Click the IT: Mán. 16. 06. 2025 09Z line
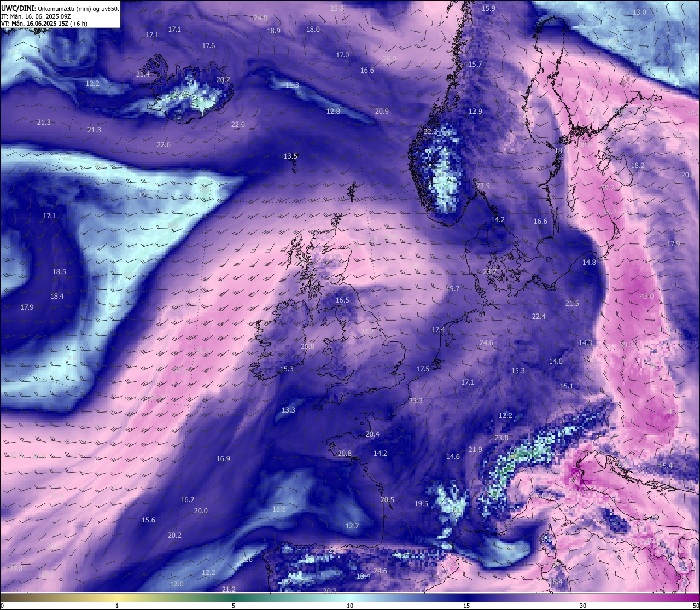Viewport: 700px width, 610px height. [36, 16]
